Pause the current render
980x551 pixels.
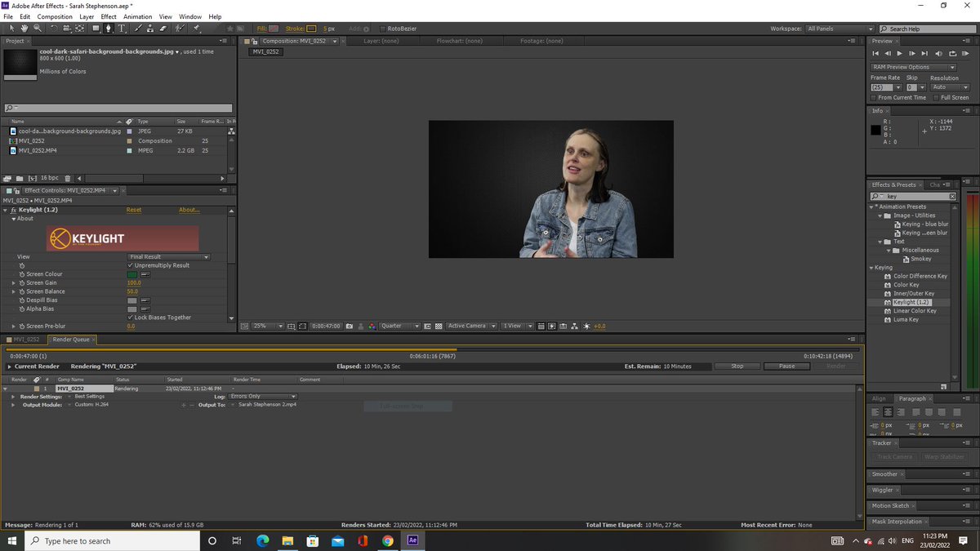tap(786, 367)
